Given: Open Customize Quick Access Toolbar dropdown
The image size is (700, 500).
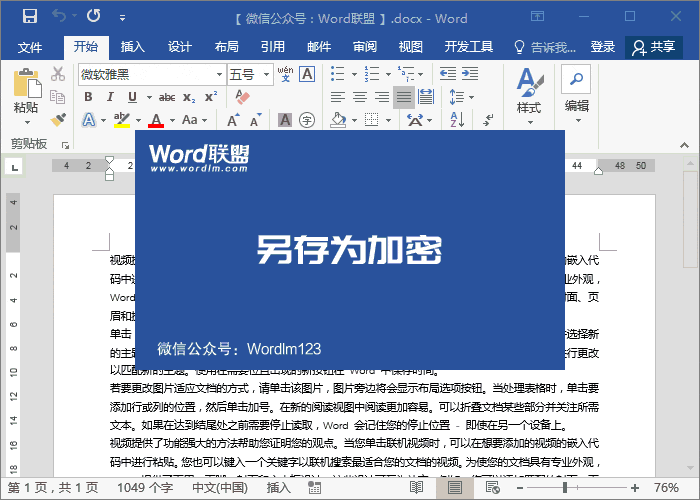Looking at the screenshot, I should pos(122,18).
